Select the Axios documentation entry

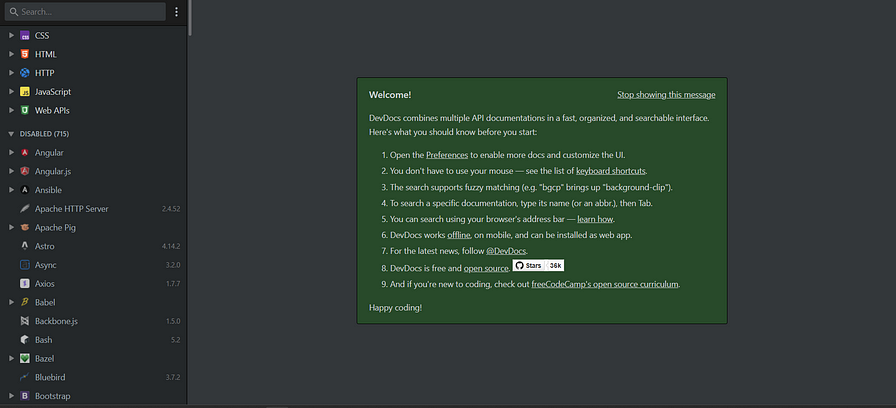pos(93,283)
